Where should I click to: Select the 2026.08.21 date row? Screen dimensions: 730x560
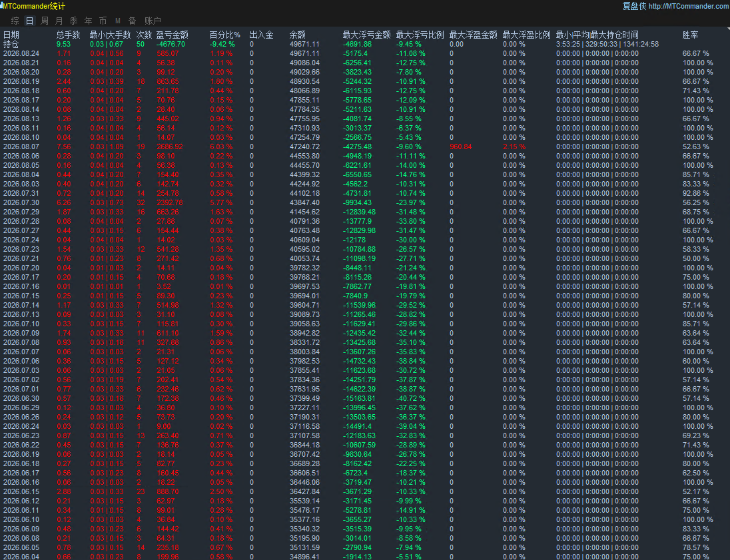point(21,63)
